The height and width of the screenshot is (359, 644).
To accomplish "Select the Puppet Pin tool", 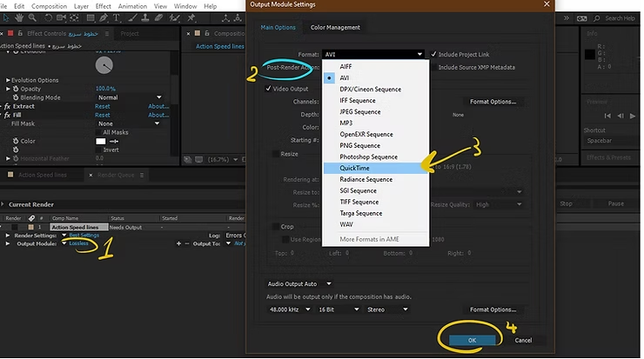I will point(191,17).
